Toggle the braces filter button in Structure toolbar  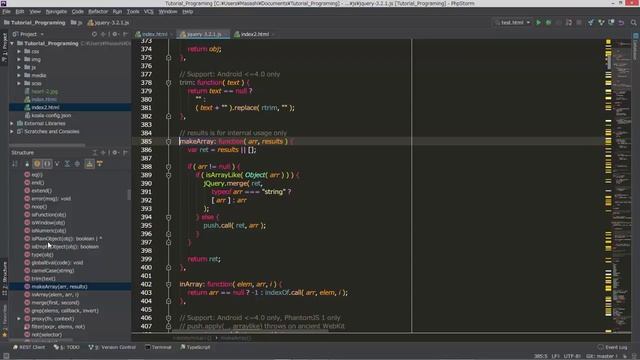(47, 164)
